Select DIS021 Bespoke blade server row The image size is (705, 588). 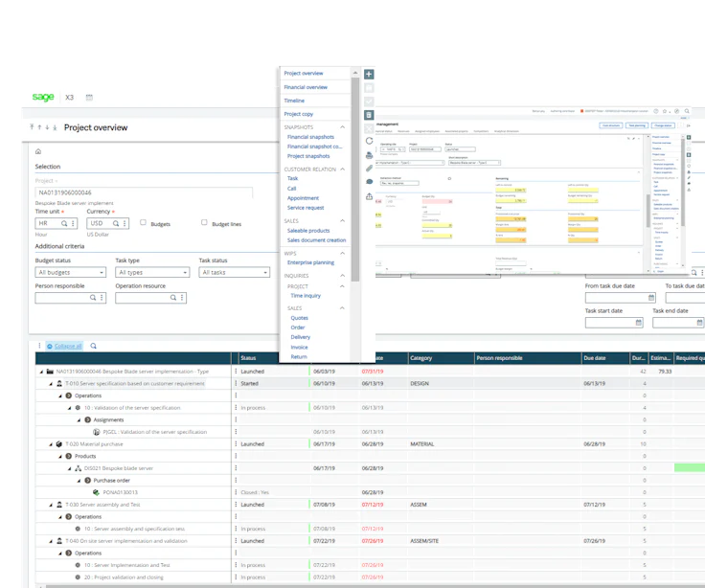[x=119, y=468]
